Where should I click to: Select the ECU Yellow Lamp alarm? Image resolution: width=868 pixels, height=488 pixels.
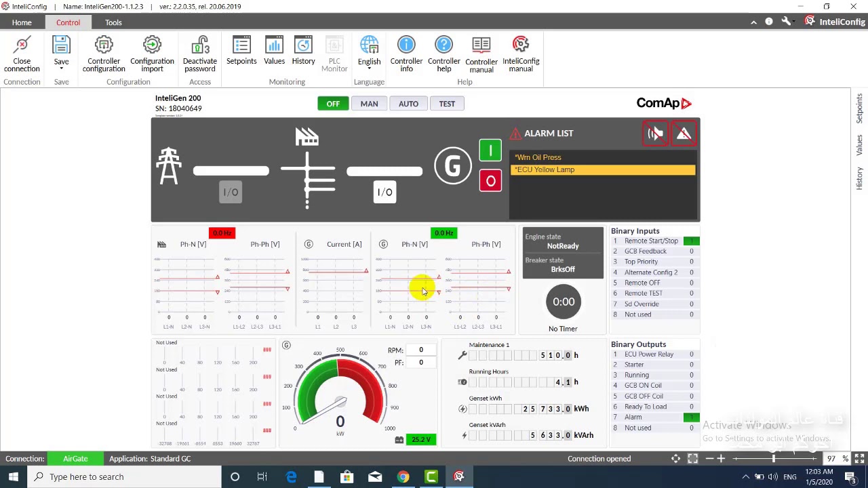pyautogui.click(x=602, y=169)
